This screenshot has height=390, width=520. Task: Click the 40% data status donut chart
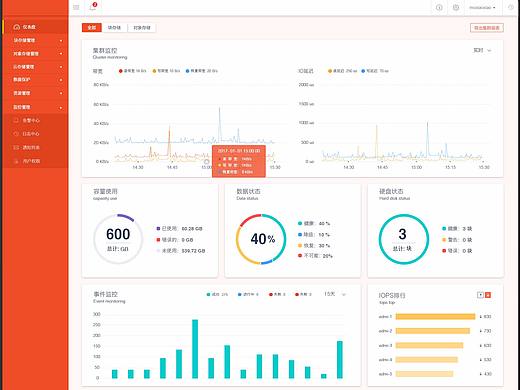click(261, 239)
